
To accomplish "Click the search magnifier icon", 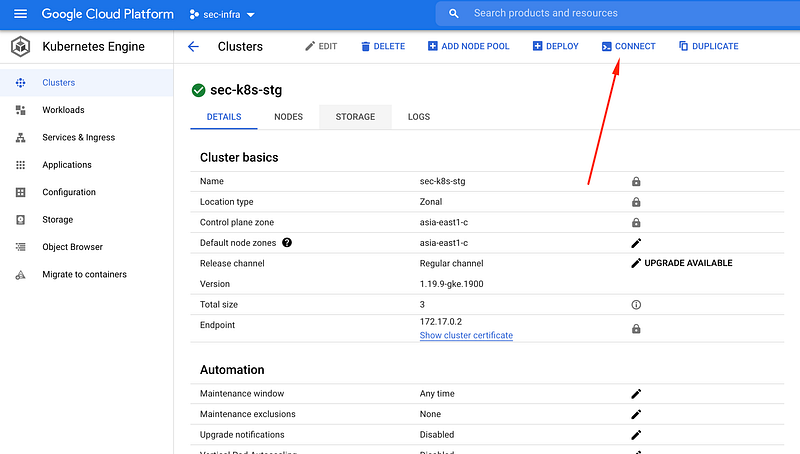I will (x=454, y=14).
